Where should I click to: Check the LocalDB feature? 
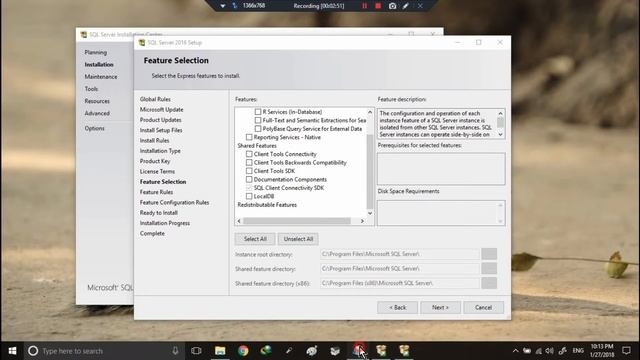tap(249, 196)
